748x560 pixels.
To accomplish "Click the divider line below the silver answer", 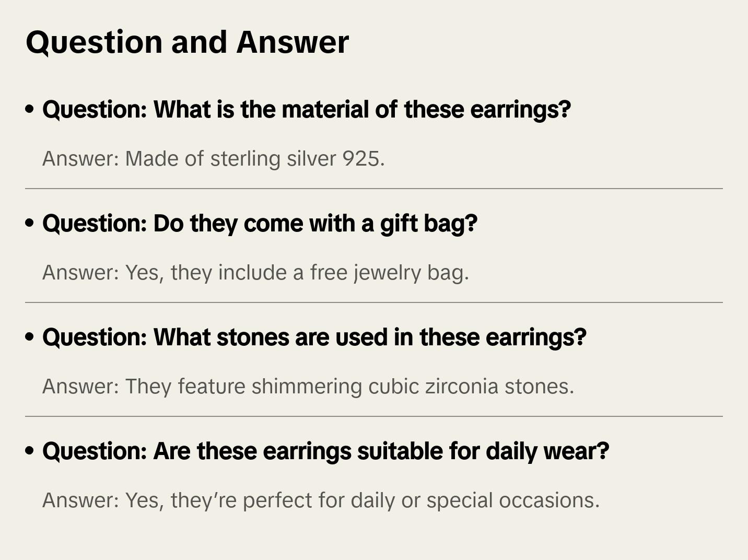I will (374, 189).
